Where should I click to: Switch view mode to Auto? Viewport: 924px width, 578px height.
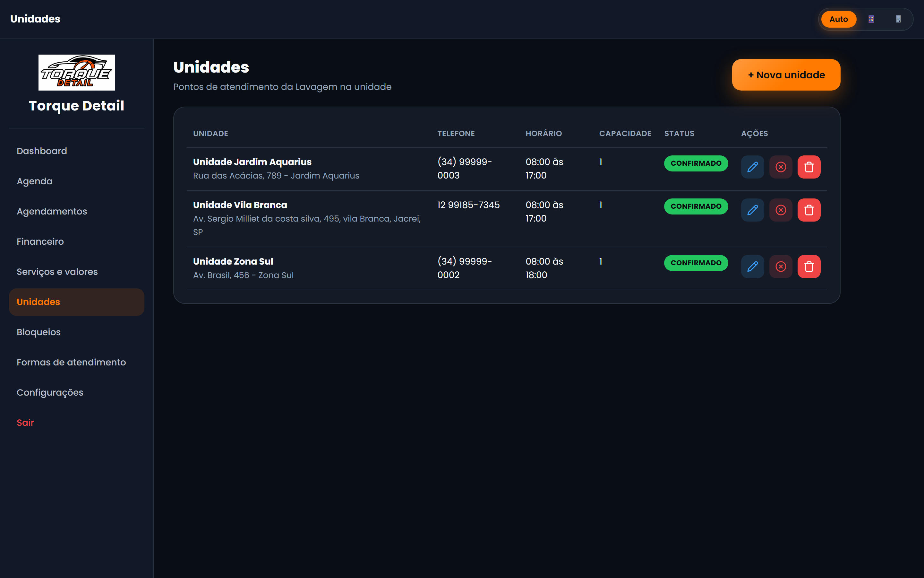pos(838,19)
